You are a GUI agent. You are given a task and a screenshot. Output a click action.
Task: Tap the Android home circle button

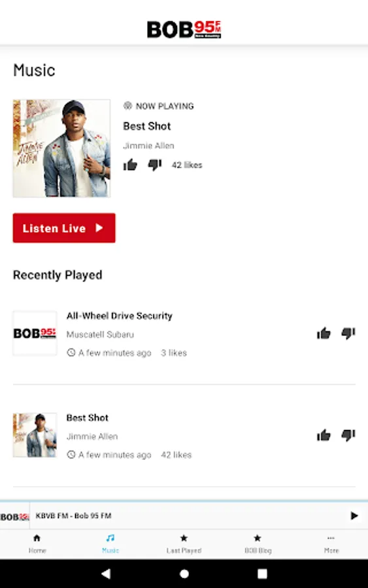(184, 574)
